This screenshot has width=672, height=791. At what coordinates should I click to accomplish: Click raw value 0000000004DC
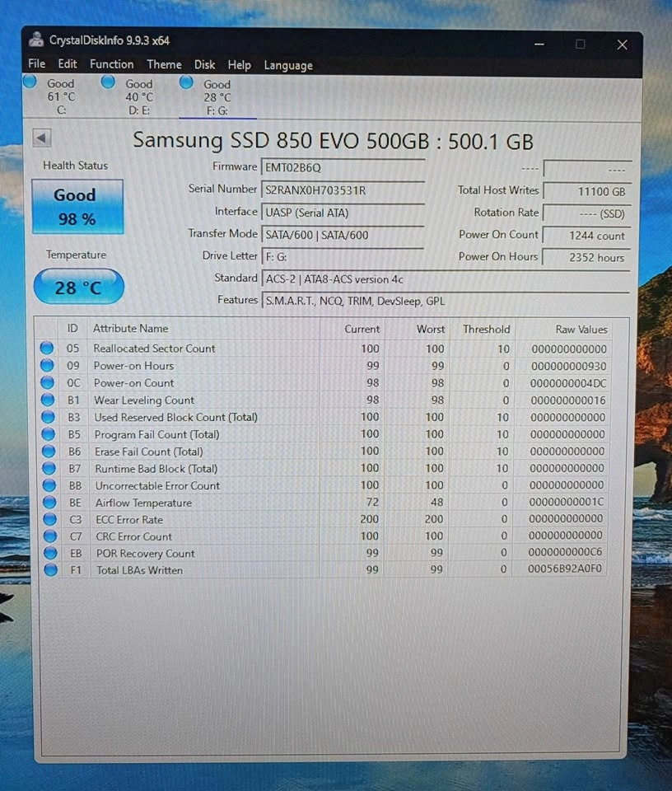(x=568, y=383)
